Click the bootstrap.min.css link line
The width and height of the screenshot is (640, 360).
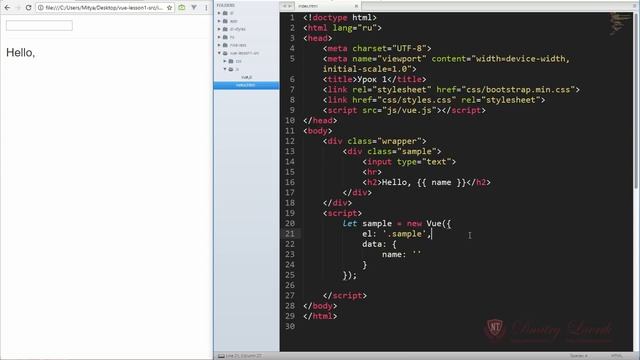click(x=451, y=89)
